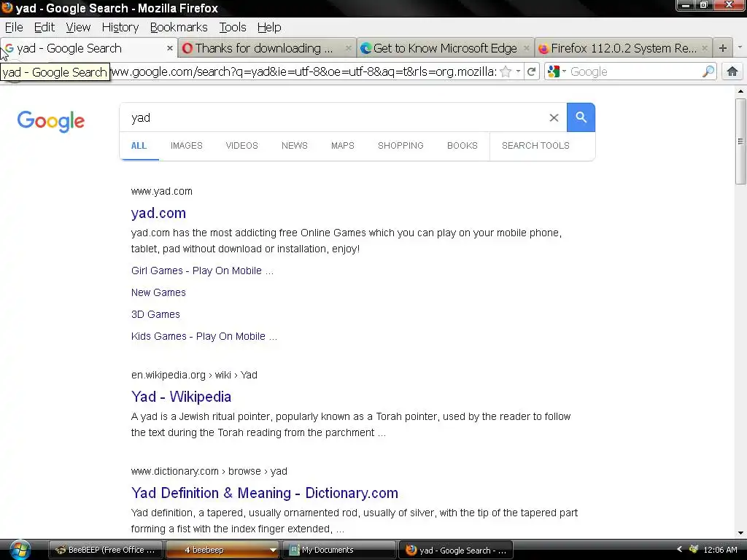Image resolution: width=747 pixels, height=560 pixels.
Task: Switch to the Thanks for downloading tab
Action: click(267, 48)
